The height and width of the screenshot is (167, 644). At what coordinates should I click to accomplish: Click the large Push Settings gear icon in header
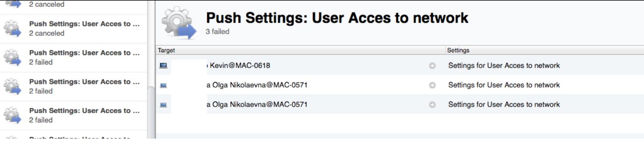coord(179,23)
